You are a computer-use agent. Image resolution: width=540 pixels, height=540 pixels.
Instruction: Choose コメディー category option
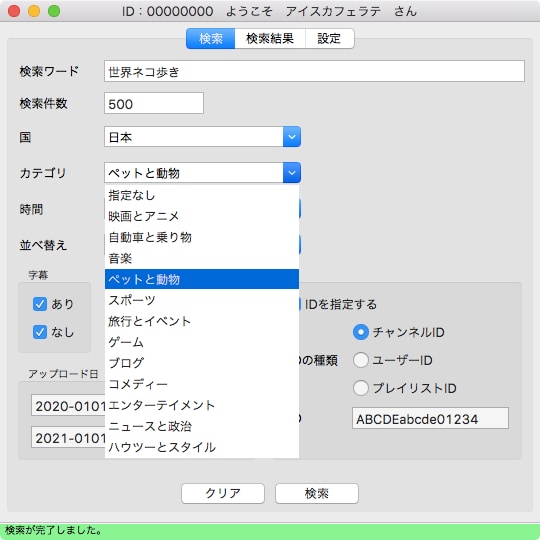click(202, 384)
